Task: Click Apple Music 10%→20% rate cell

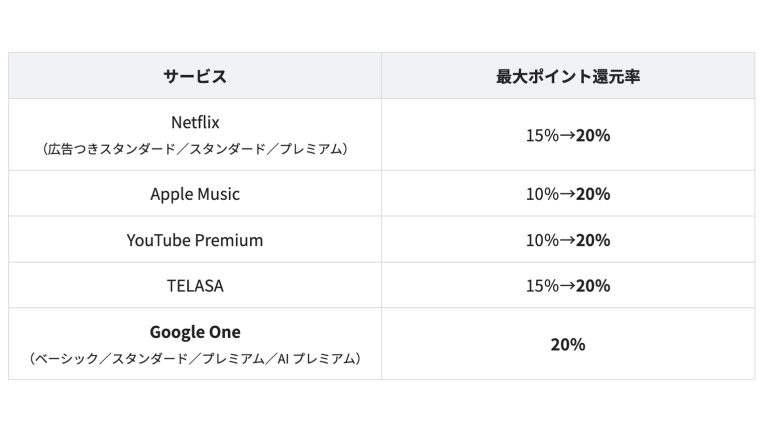Action: click(568, 194)
